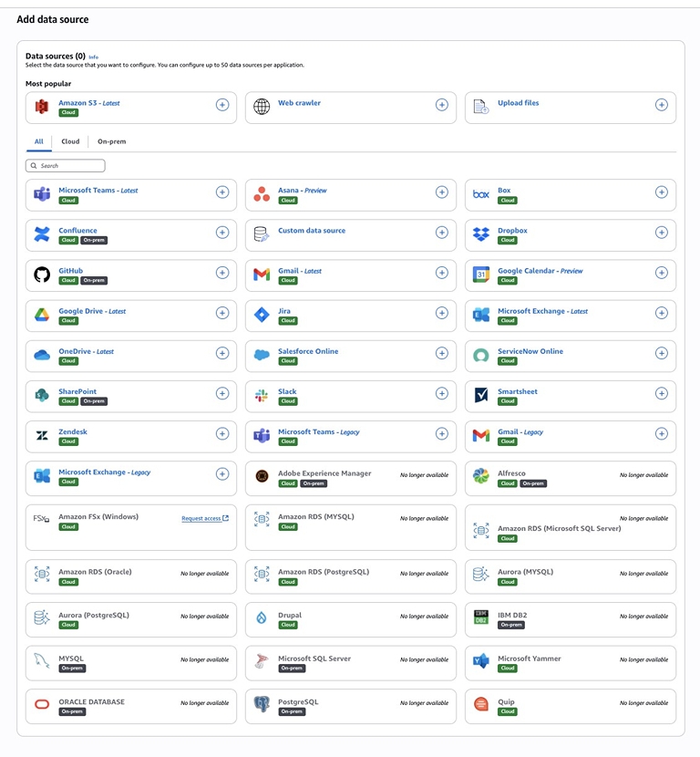Open the Confluence data source link
The image size is (700, 757).
tap(77, 231)
